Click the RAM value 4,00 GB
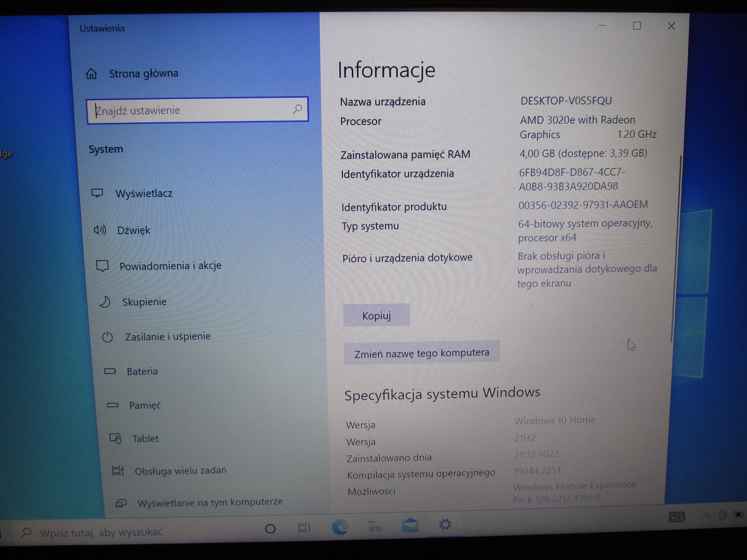This screenshot has height=560, width=747. point(583,154)
